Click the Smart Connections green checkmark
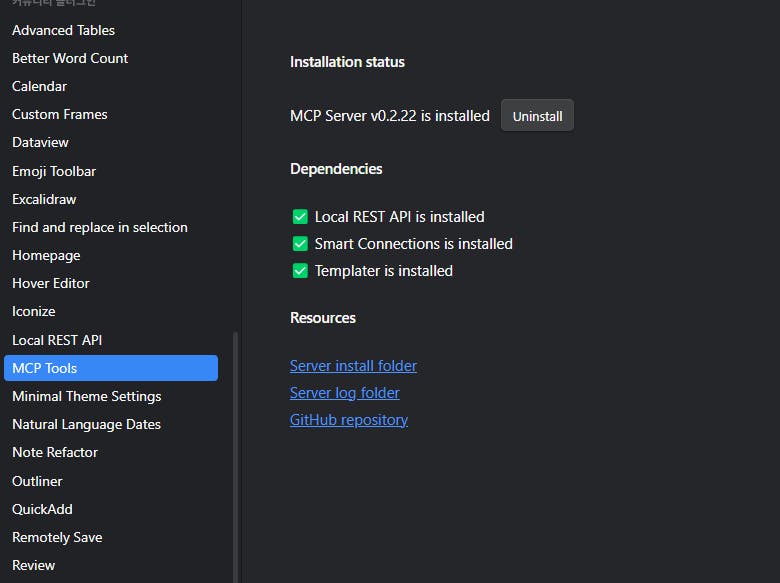The width and height of the screenshot is (780, 583). coord(300,244)
